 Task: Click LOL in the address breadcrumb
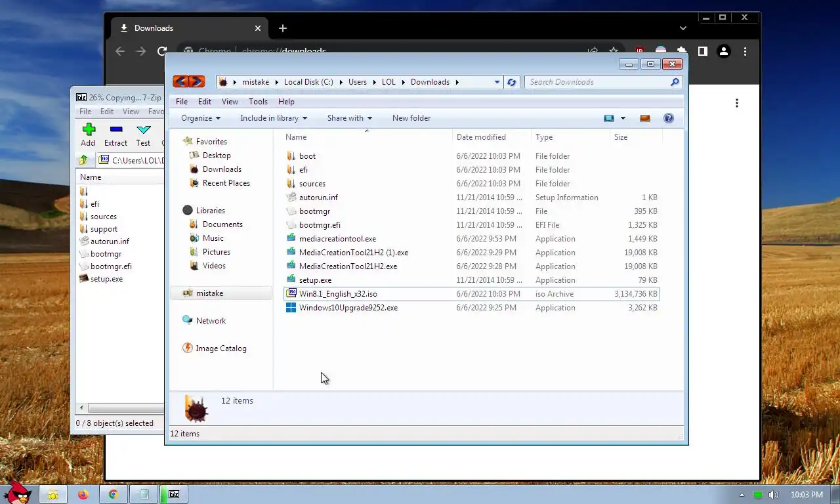(x=388, y=82)
